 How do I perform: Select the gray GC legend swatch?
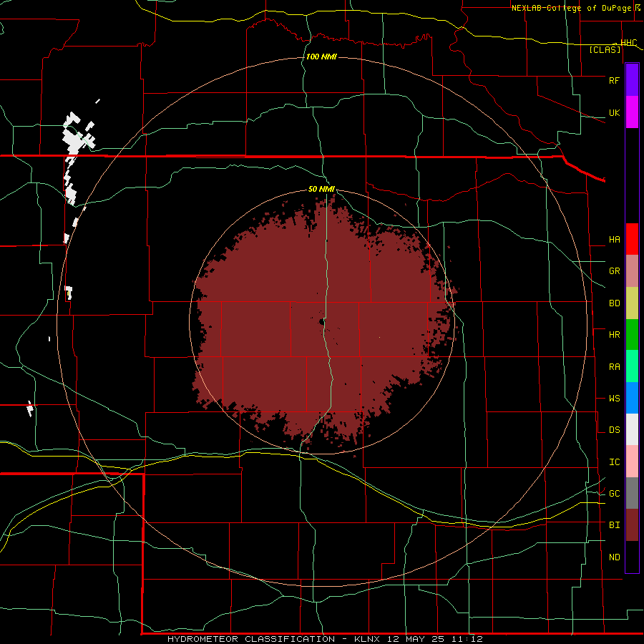click(x=632, y=493)
